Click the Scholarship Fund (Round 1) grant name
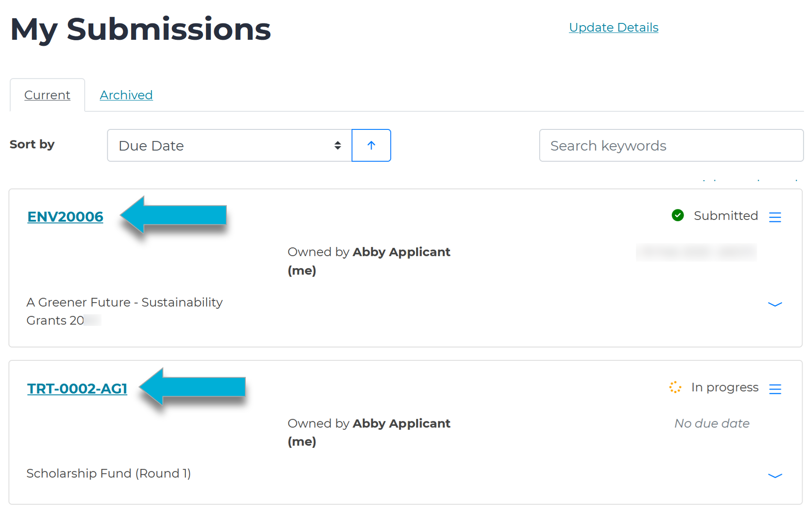This screenshot has width=812, height=515. point(109,473)
